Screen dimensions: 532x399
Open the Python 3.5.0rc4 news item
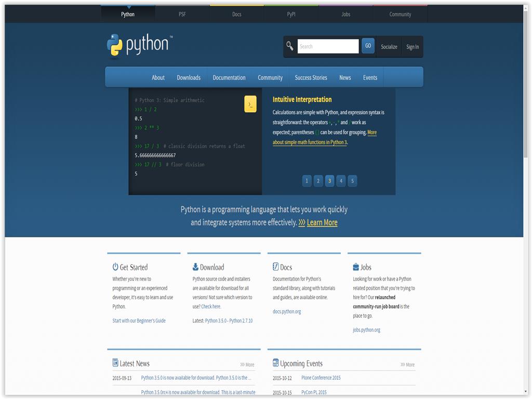[198, 392]
